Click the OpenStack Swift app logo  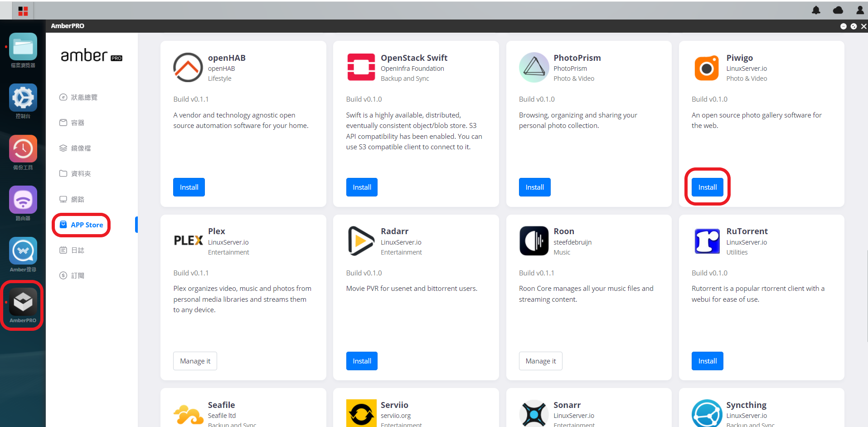pos(361,67)
